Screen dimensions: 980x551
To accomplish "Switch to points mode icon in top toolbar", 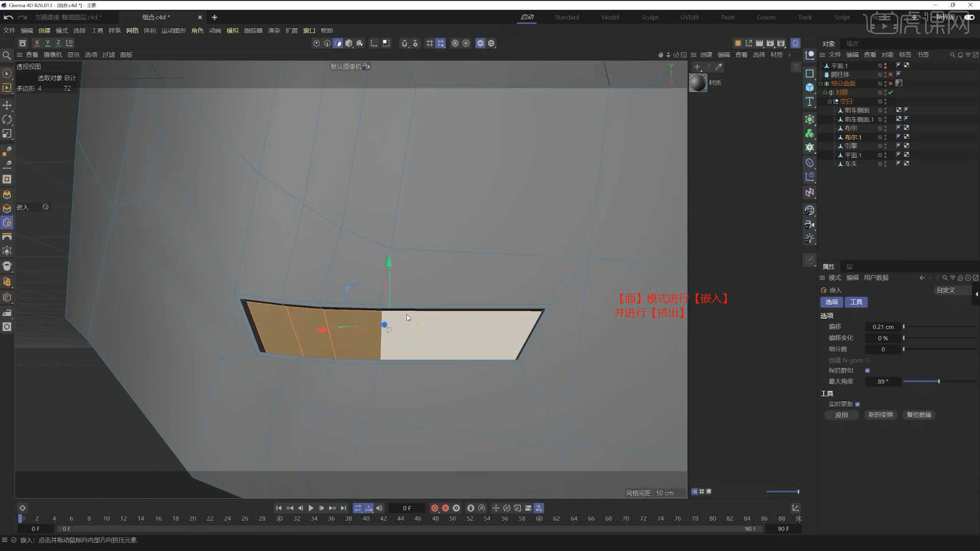I will point(316,43).
